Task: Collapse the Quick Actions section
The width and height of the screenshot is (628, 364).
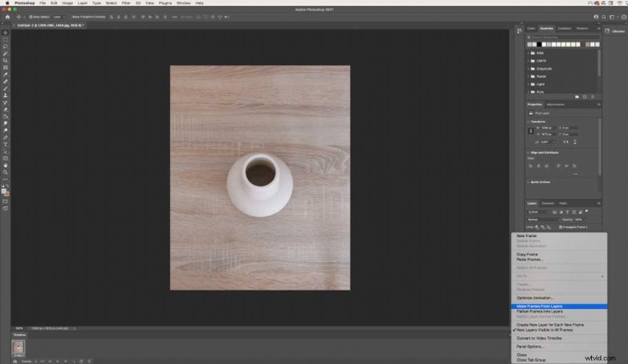Action: click(x=528, y=182)
